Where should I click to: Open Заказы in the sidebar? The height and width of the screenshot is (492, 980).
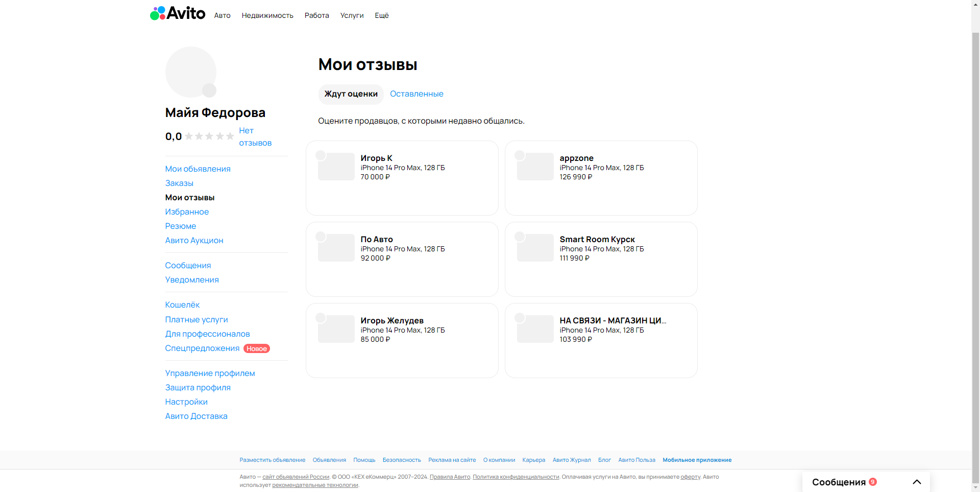tap(179, 183)
